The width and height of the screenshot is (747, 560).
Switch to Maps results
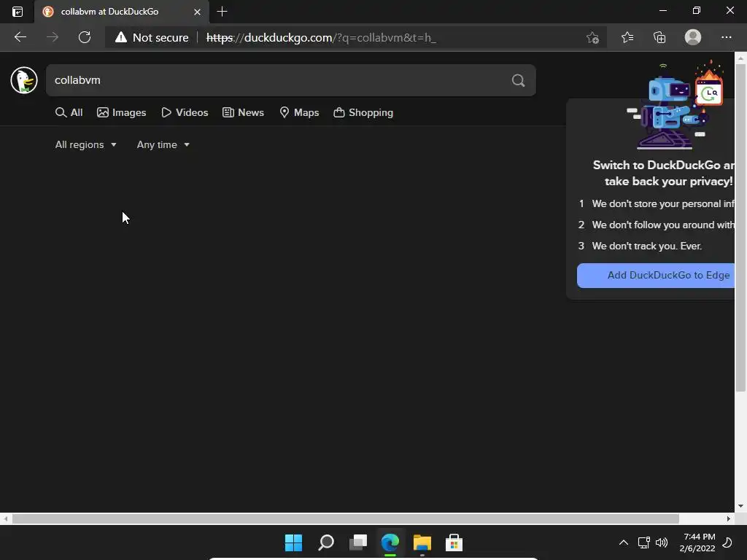(299, 112)
